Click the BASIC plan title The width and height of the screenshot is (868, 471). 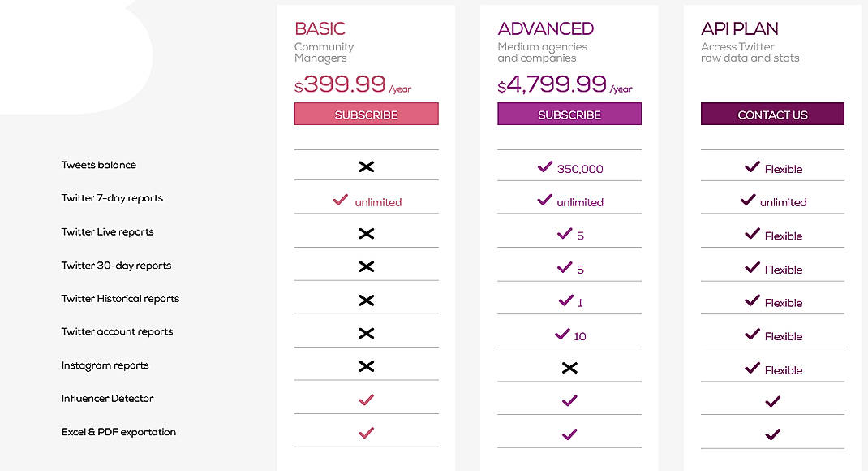tap(320, 28)
